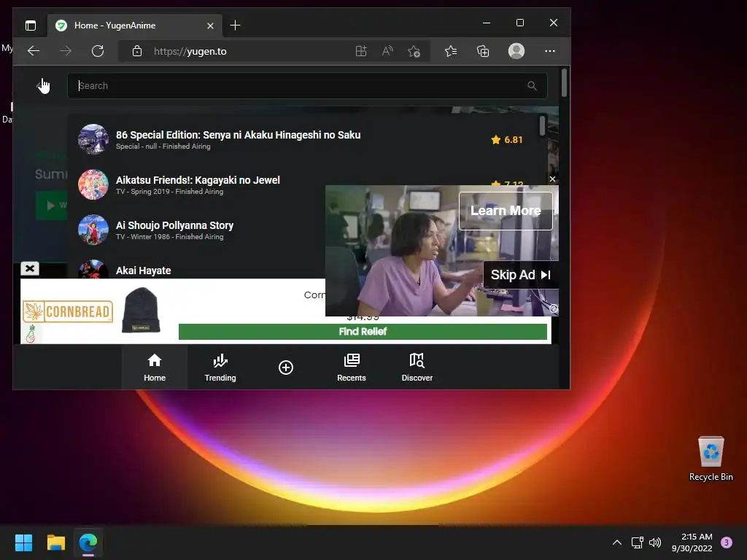Add this page to favorites star icon
The image size is (747, 560).
tap(414, 51)
